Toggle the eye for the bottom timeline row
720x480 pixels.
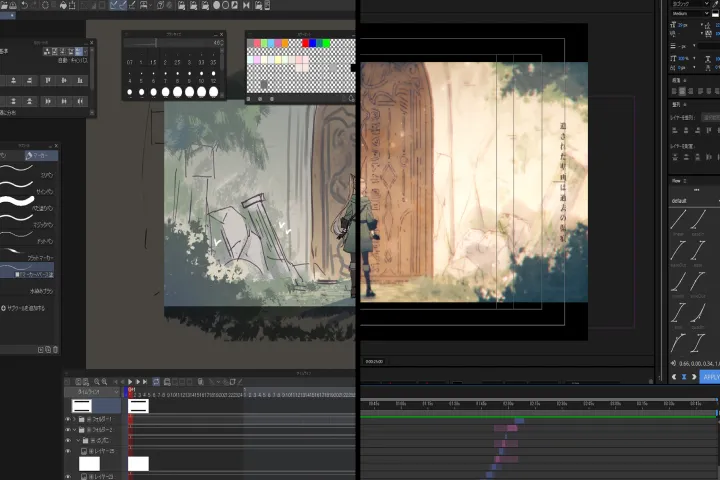(68, 477)
